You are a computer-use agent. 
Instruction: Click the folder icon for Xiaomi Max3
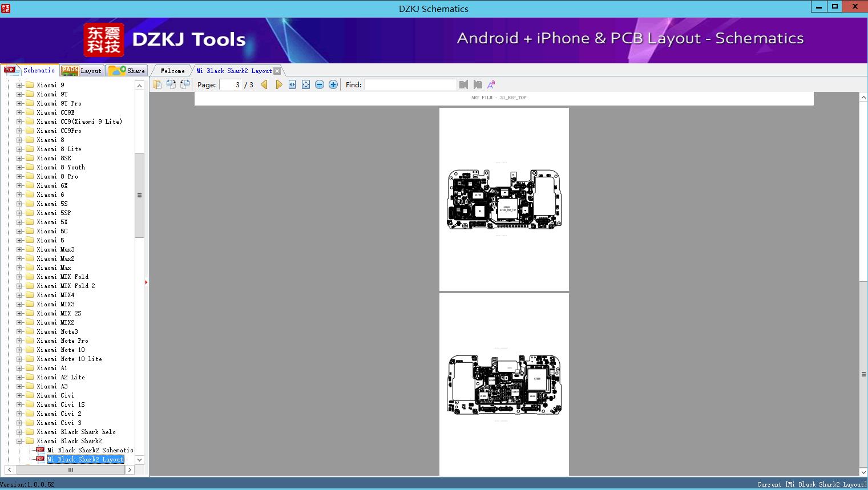30,249
